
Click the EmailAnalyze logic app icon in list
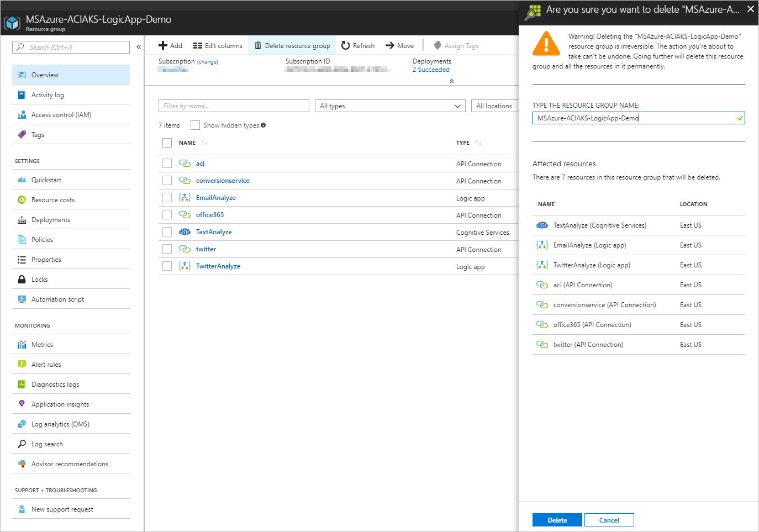(x=185, y=198)
